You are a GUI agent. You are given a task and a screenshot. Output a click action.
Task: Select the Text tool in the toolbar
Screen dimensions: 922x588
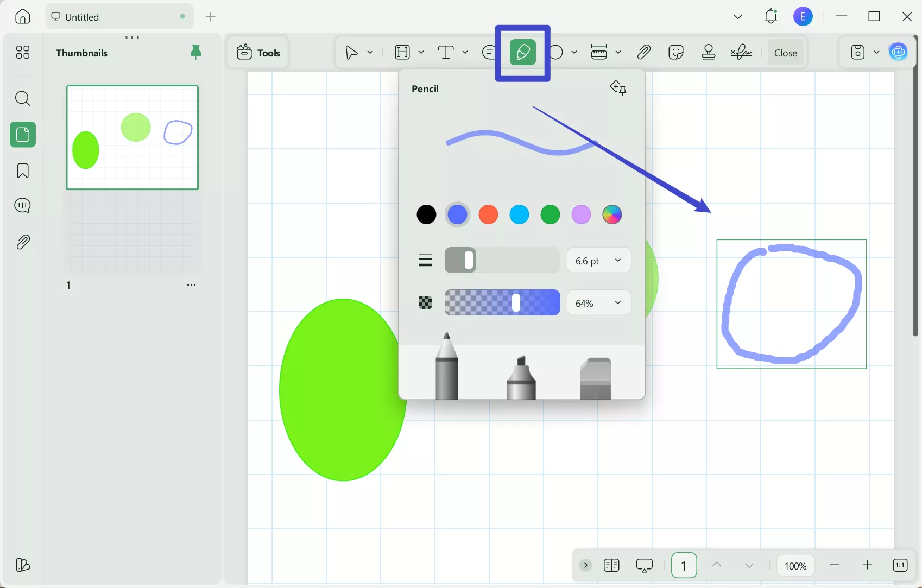pos(446,52)
